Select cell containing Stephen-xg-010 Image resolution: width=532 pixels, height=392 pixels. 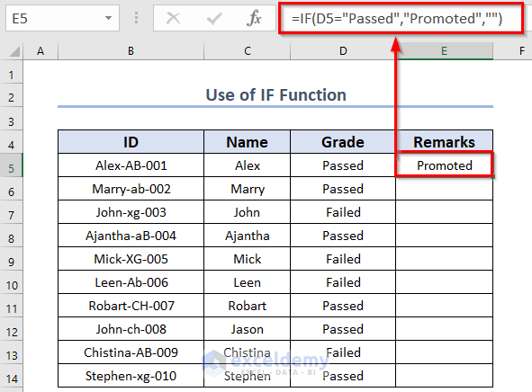(131, 376)
